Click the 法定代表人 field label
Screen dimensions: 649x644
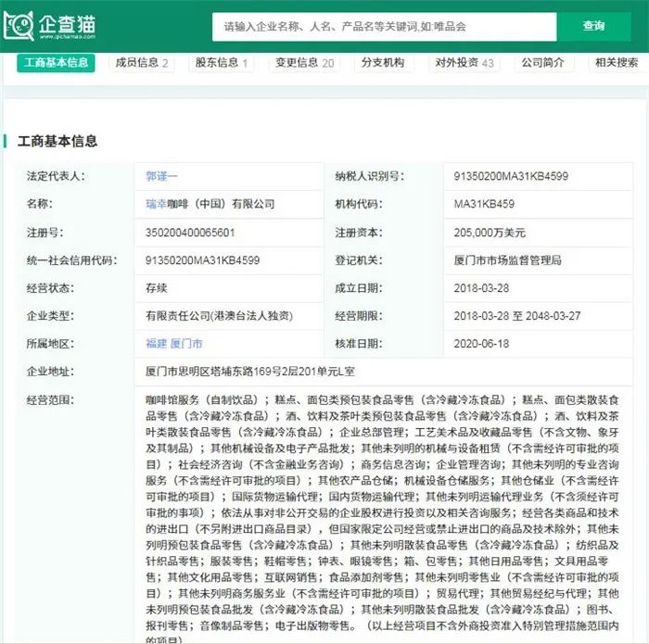pyautogui.click(x=56, y=176)
